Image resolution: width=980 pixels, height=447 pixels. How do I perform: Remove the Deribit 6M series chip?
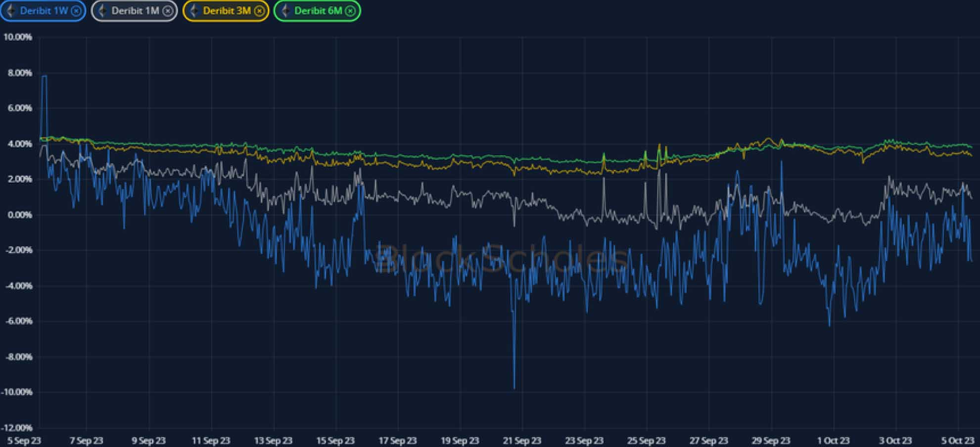pyautogui.click(x=350, y=11)
